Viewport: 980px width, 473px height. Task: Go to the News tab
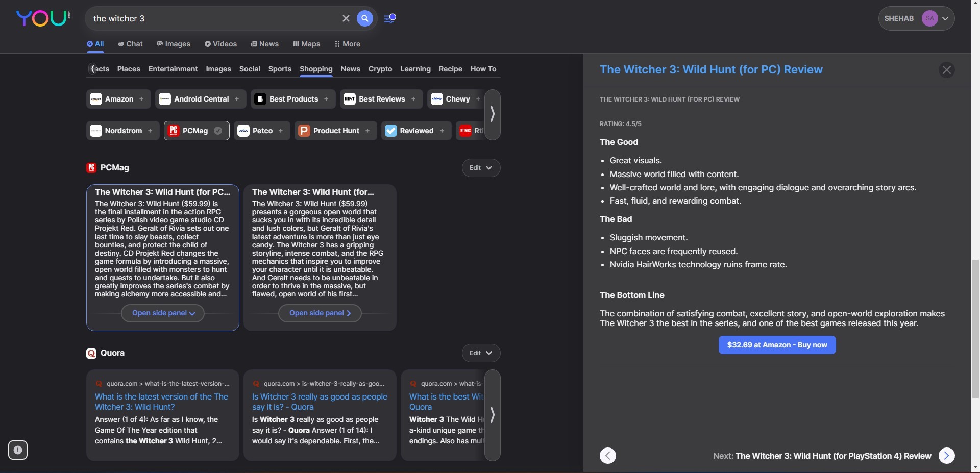click(265, 44)
